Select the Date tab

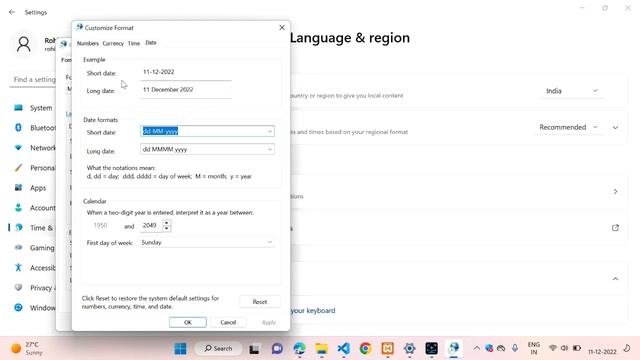click(151, 42)
